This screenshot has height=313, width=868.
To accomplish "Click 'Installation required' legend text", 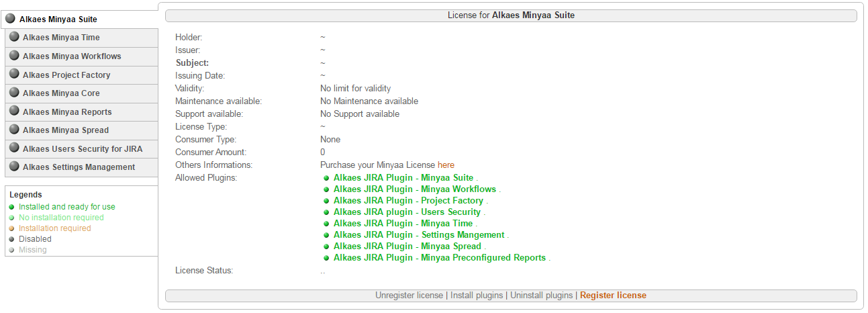I will pos(54,228).
